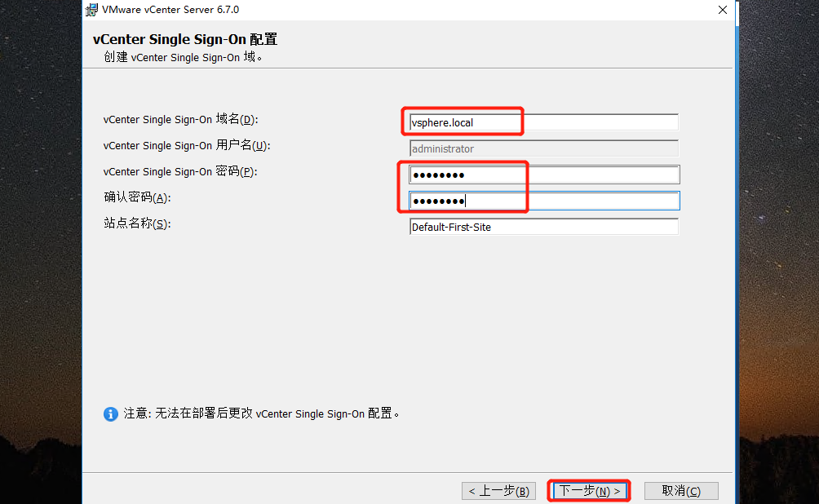
Task: Cancel setup with the 取消(C) button
Action: coord(681,491)
